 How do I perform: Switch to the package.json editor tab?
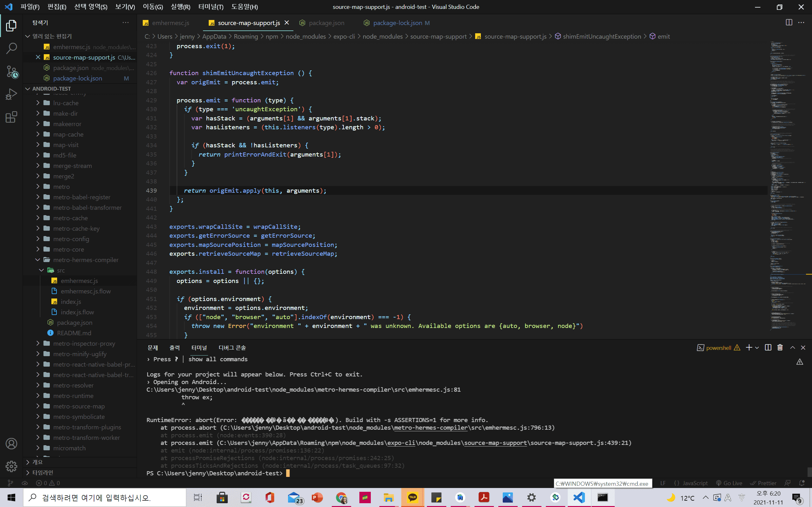[326, 23]
